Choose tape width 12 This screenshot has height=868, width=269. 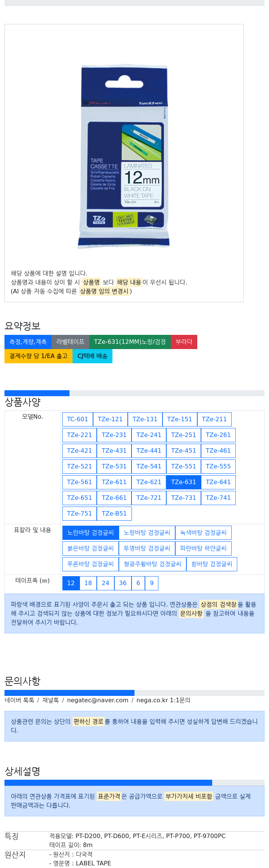(71, 583)
